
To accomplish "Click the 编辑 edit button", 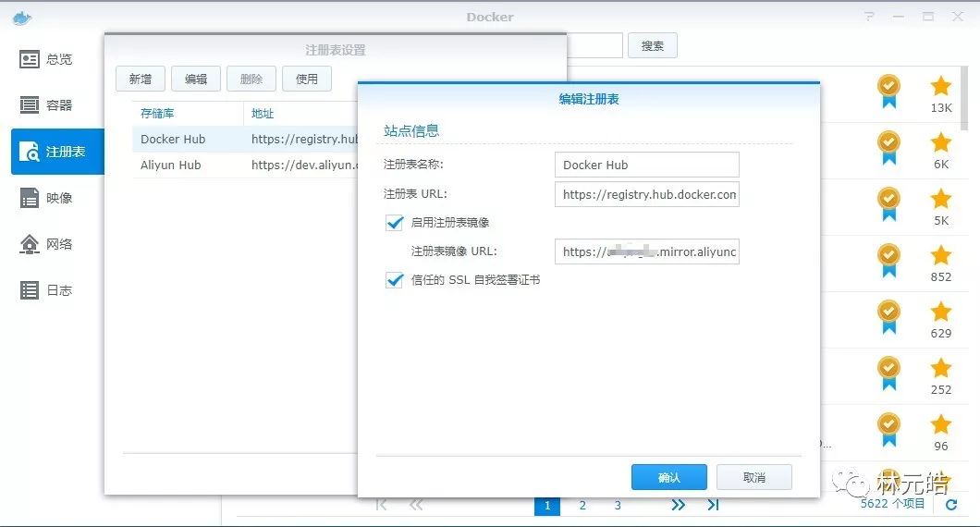I will click(x=196, y=79).
